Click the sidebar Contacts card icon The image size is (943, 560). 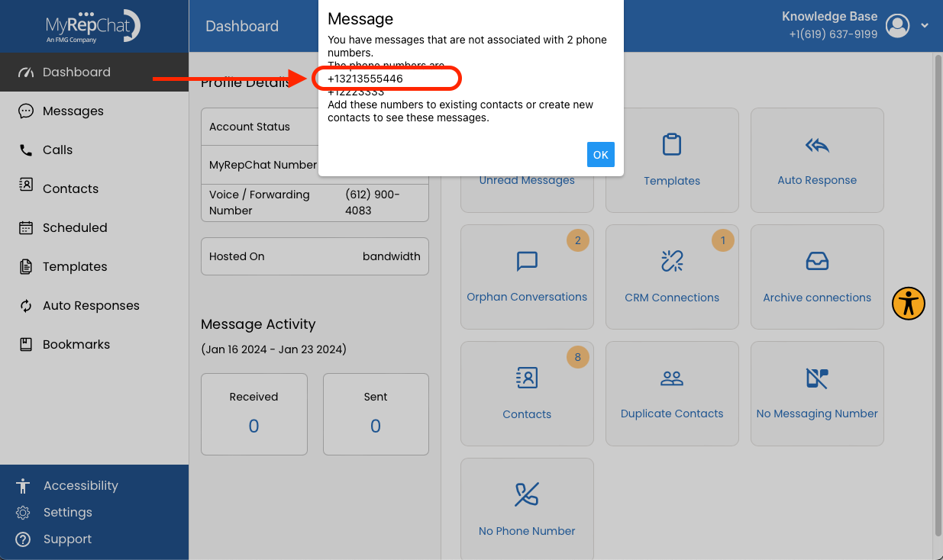(26, 185)
